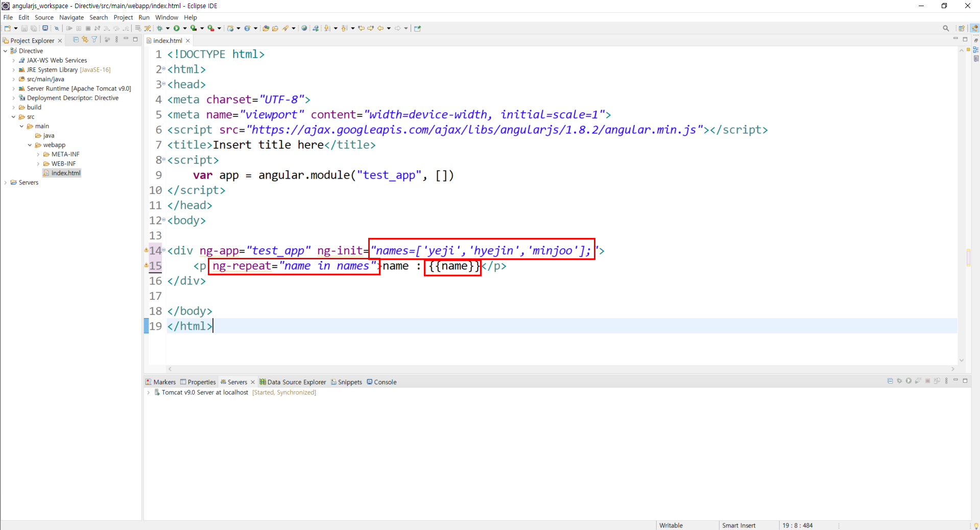
Task: Expand the WEB-INF folder
Action: pyautogui.click(x=38, y=163)
